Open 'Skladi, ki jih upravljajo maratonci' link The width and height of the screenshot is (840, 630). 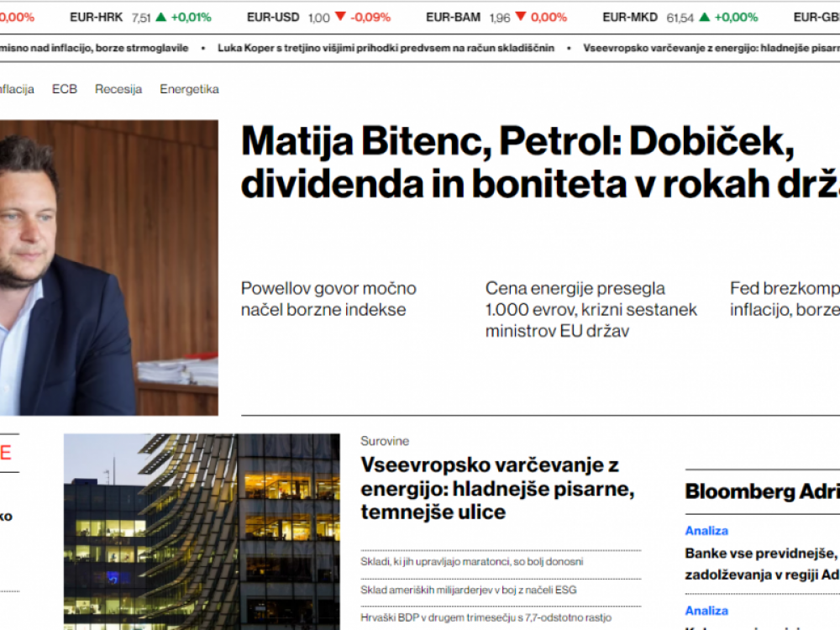471,561
